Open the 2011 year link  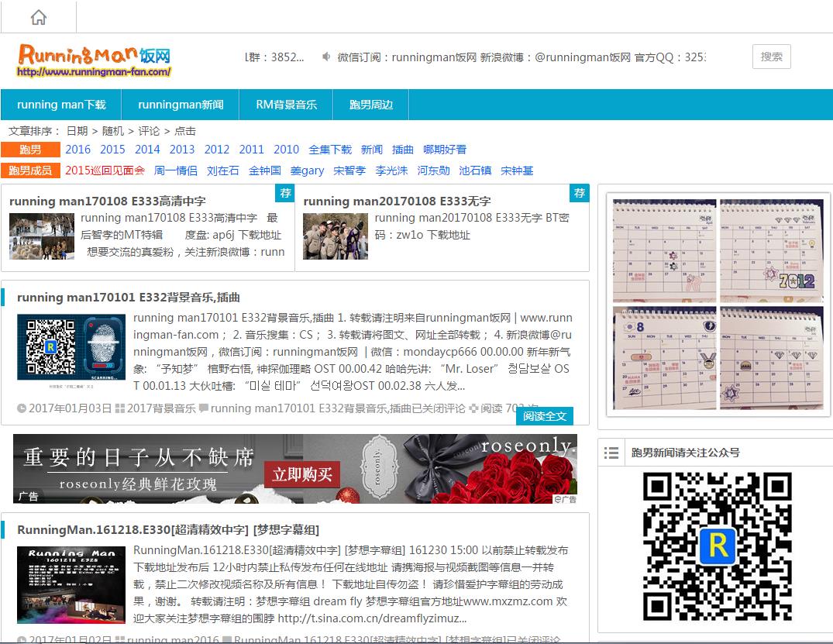[x=251, y=150]
